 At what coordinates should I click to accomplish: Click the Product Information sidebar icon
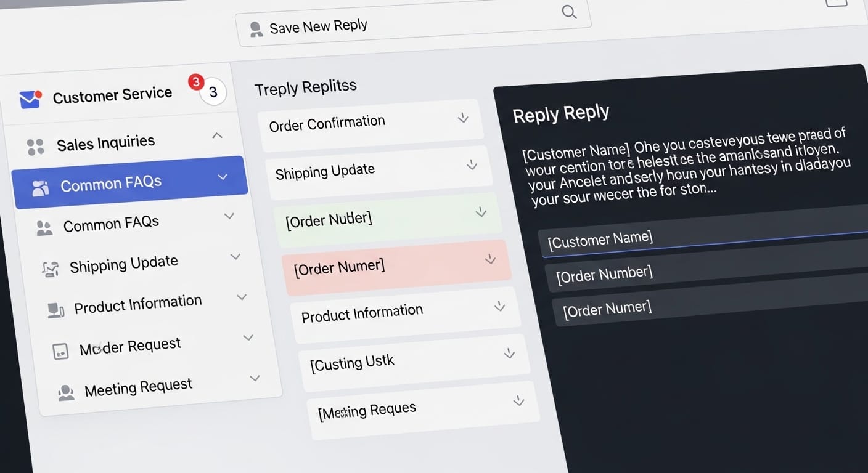coord(56,310)
